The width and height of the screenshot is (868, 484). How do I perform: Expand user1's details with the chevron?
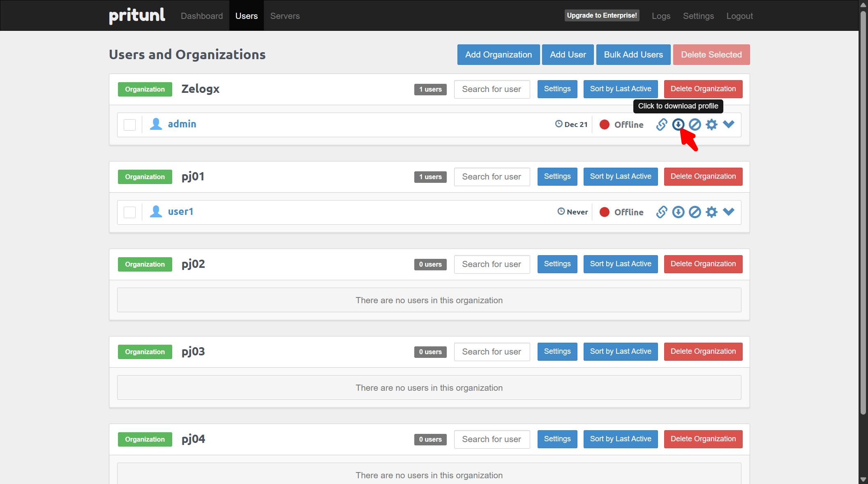[x=729, y=212]
